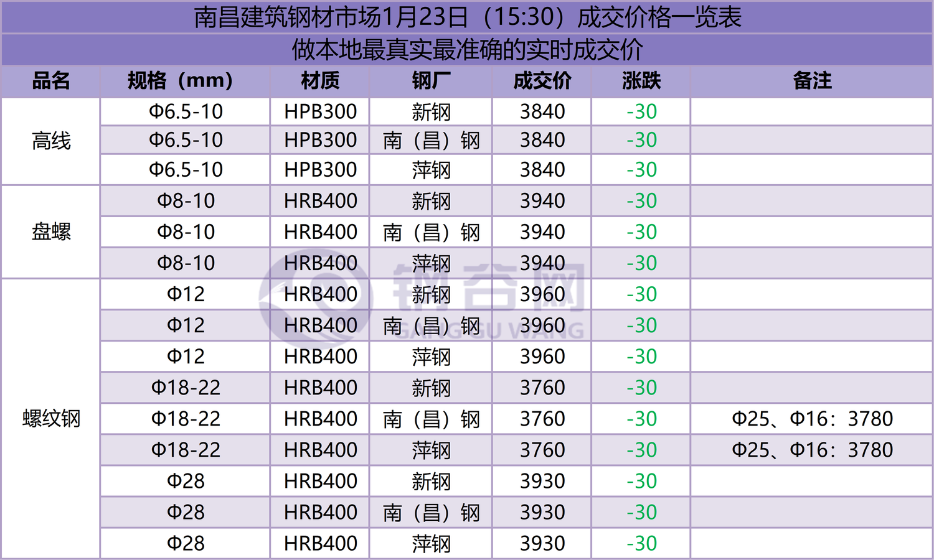Click Φ6.5-10 spec in the 新钢 高线 row

[x=186, y=112]
